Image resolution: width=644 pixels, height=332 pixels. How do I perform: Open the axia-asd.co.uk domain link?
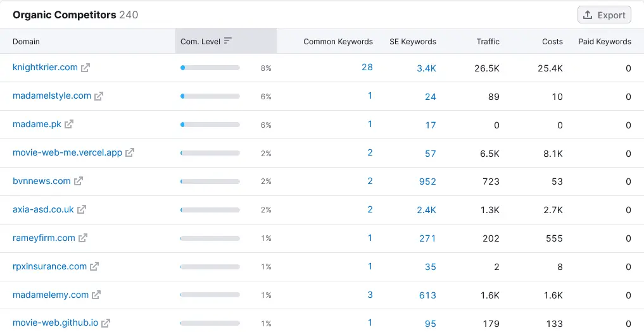pos(43,209)
